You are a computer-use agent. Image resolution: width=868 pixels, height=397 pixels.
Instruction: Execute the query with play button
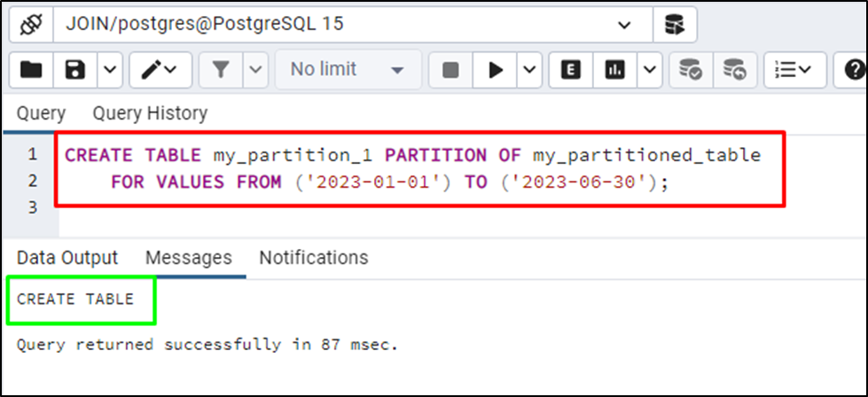click(495, 70)
